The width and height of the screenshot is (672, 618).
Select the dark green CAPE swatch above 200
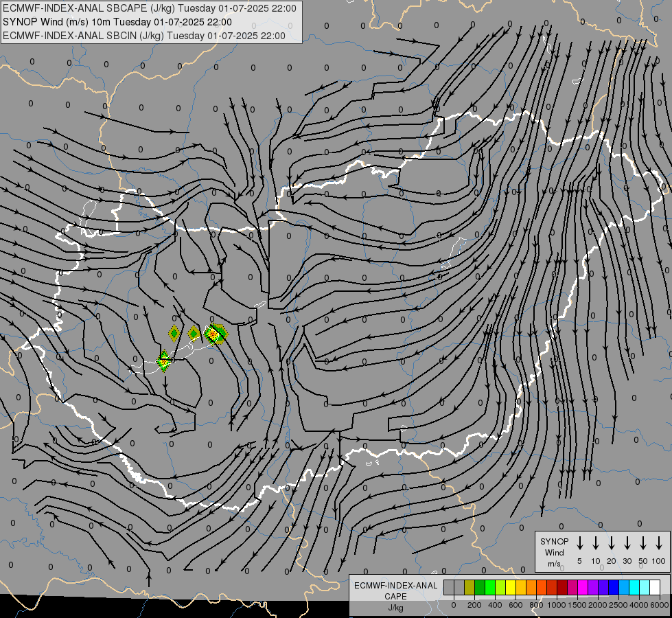click(480, 588)
